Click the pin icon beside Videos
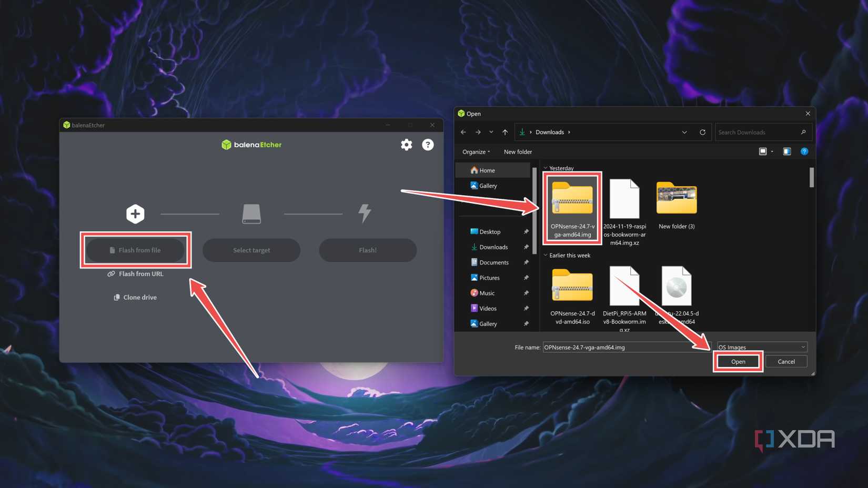 click(526, 308)
